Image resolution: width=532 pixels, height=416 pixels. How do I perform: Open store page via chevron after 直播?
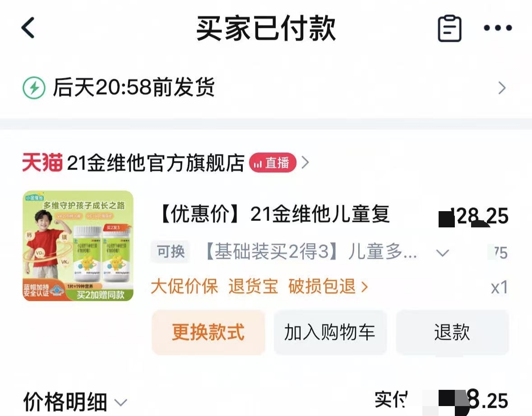pos(305,162)
